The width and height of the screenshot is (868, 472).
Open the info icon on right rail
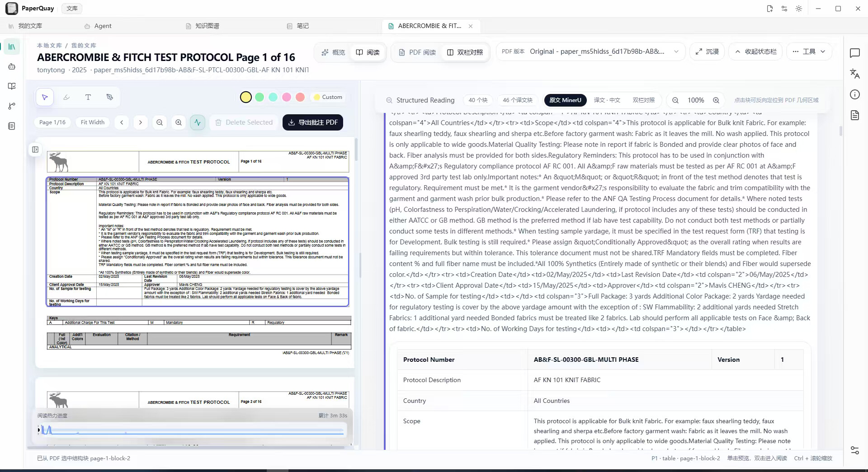click(x=854, y=94)
